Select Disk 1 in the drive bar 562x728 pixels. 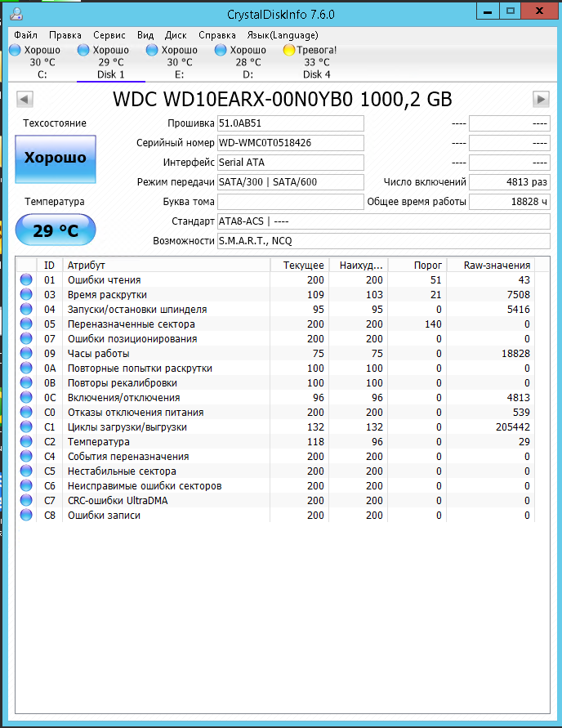coord(111,62)
